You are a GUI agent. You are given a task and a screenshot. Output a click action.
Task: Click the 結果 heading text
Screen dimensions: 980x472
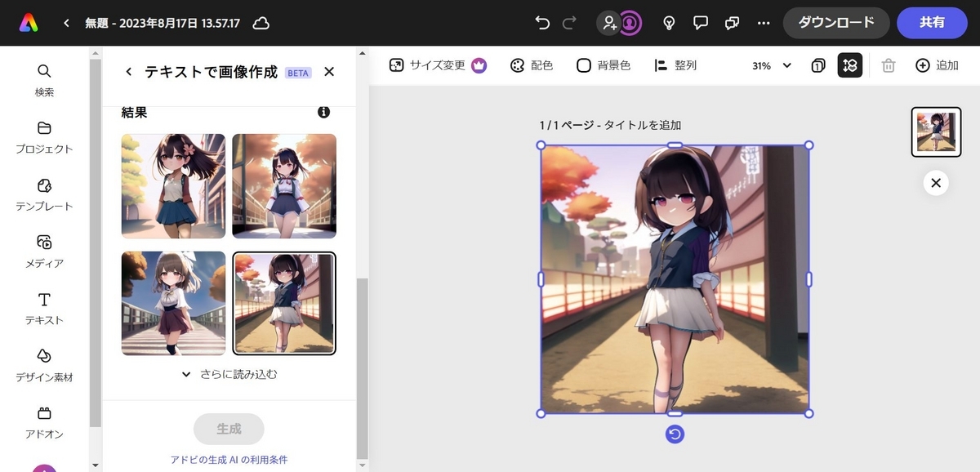click(135, 112)
